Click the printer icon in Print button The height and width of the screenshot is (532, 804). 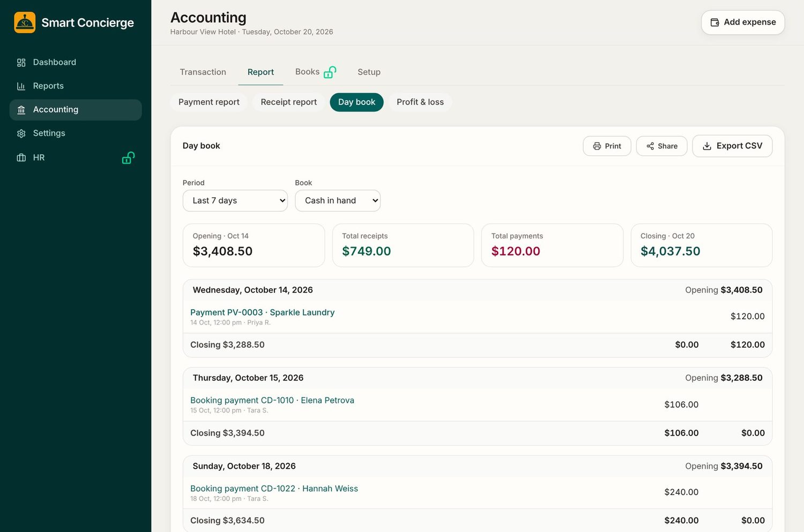click(597, 146)
